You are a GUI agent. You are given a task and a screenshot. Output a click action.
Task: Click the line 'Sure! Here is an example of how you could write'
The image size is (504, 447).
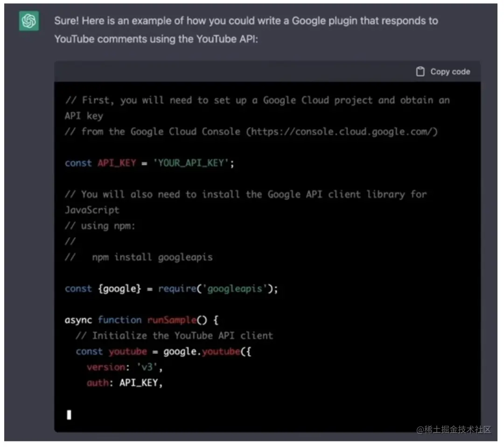[246, 21]
